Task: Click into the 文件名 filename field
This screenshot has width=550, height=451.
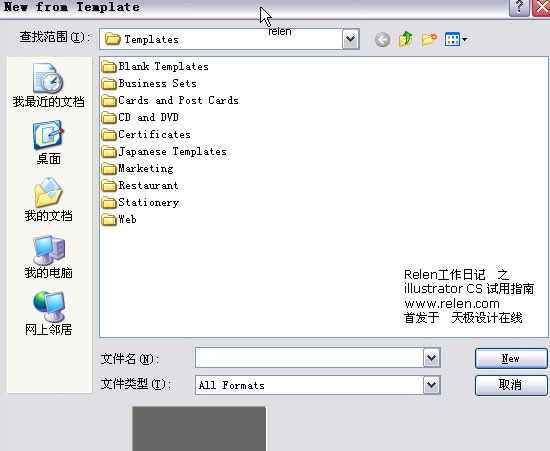Action: pos(309,358)
